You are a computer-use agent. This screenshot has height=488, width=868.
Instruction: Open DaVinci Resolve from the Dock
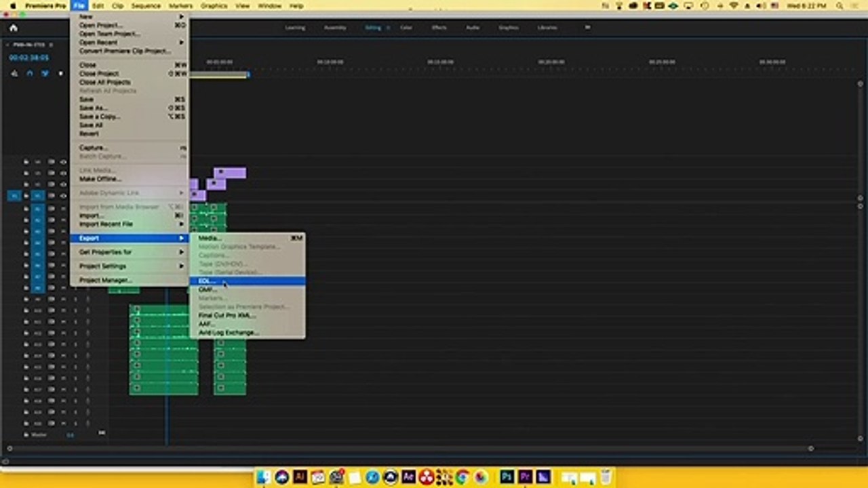click(427, 476)
